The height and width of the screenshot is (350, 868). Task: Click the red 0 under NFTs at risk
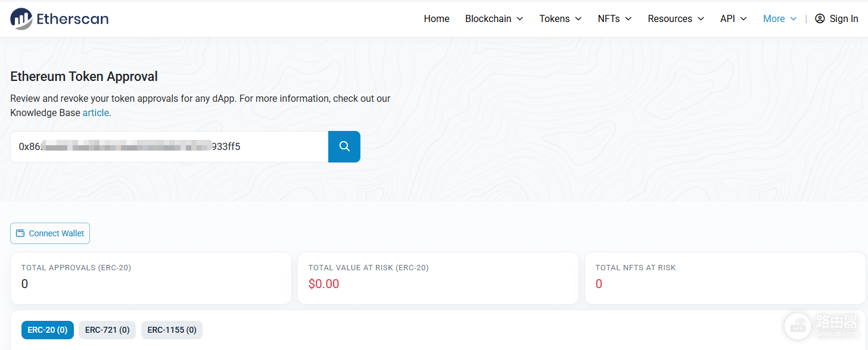coord(599,284)
